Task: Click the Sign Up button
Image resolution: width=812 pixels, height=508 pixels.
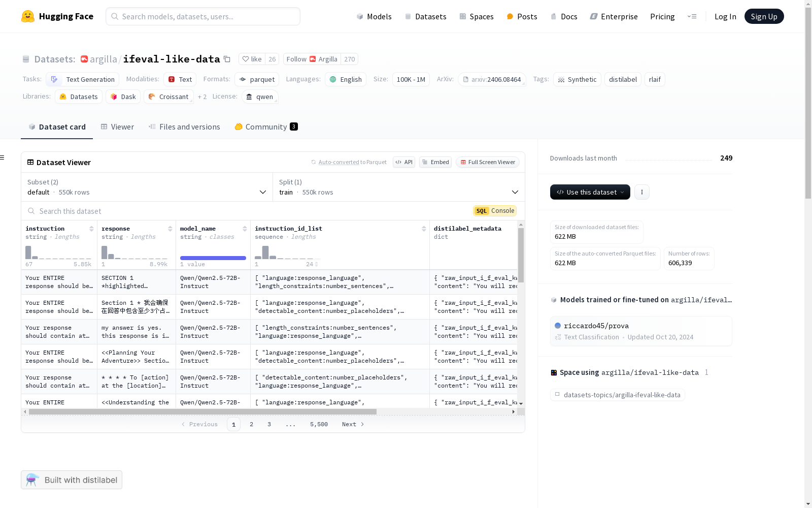Action: (764, 16)
